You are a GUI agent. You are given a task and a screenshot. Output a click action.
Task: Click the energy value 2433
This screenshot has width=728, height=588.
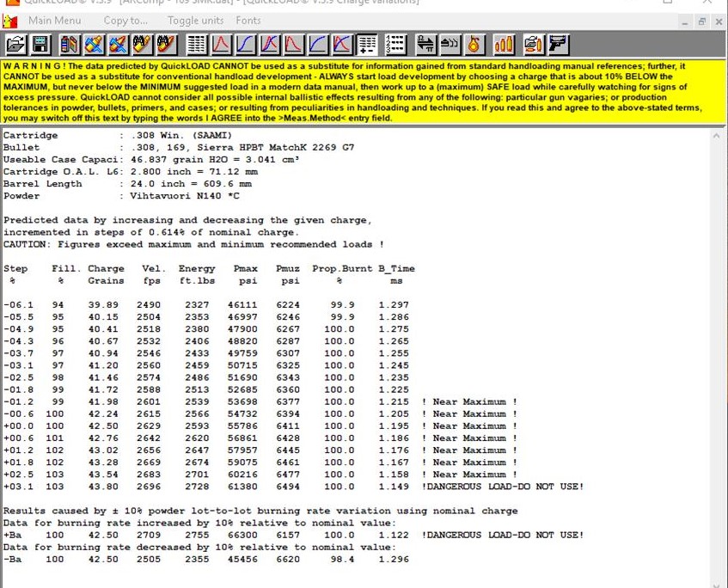click(x=197, y=353)
